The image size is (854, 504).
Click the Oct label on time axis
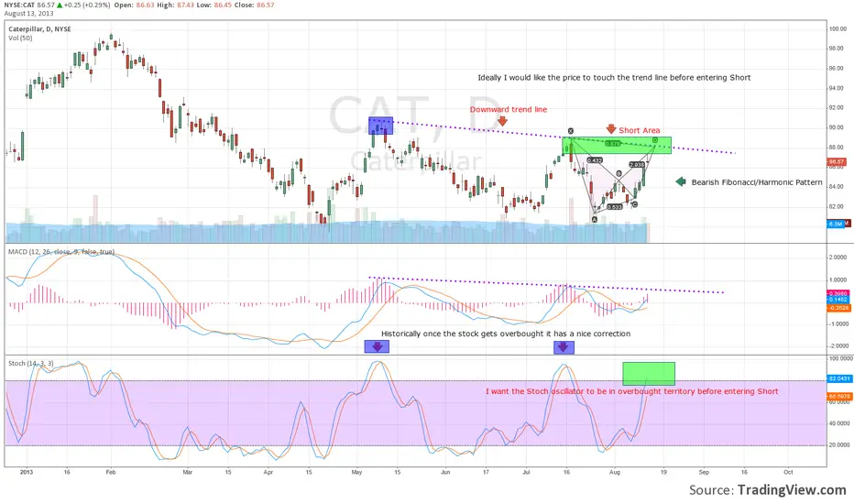pos(788,473)
